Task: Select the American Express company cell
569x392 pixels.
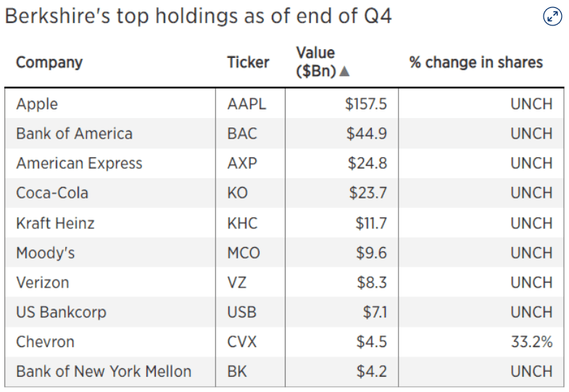Action: click(79, 163)
